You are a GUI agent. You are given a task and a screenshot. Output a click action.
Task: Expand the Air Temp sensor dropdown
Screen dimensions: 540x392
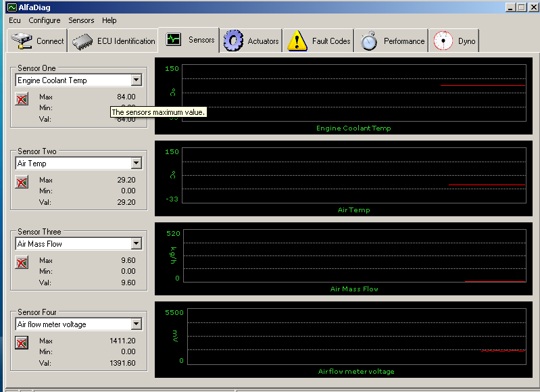click(x=137, y=164)
